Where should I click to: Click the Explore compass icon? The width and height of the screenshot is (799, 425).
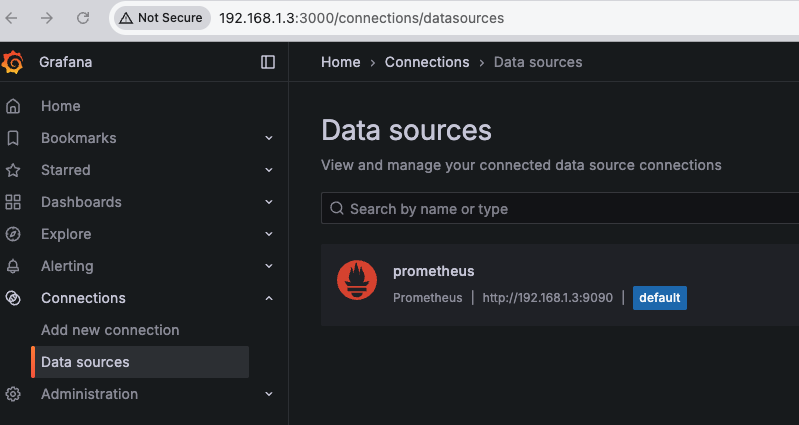13,234
